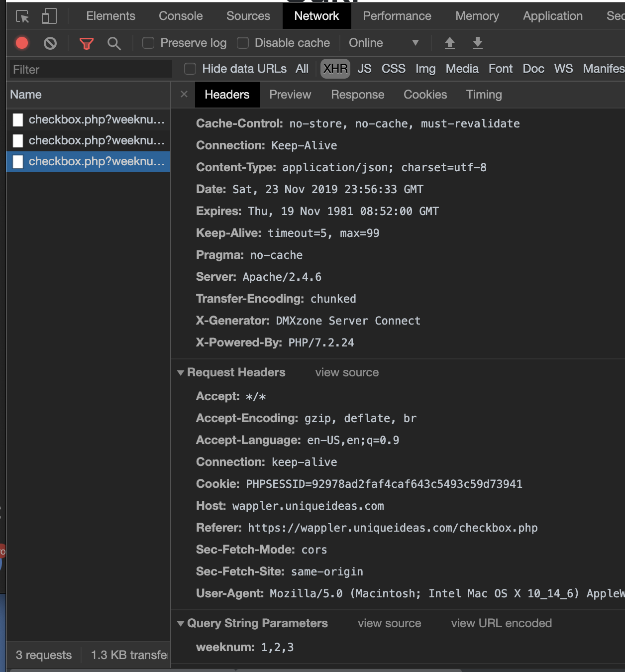Tick the Hide data URLs checkbox
The width and height of the screenshot is (625, 672).
(190, 69)
